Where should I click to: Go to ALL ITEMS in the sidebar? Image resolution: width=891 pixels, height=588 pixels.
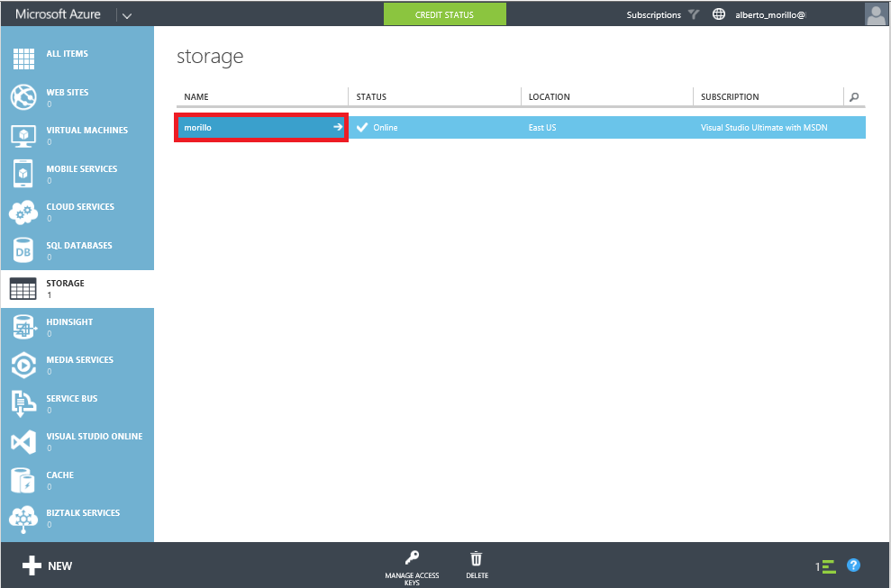67,53
